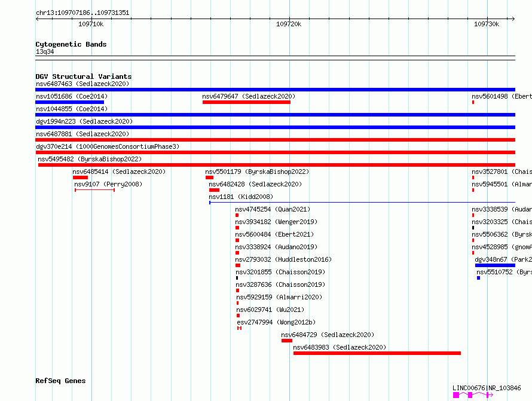The height and width of the screenshot is (401, 532).
Task: Click the small blue nsv5510752 marker
Action: [478, 278]
